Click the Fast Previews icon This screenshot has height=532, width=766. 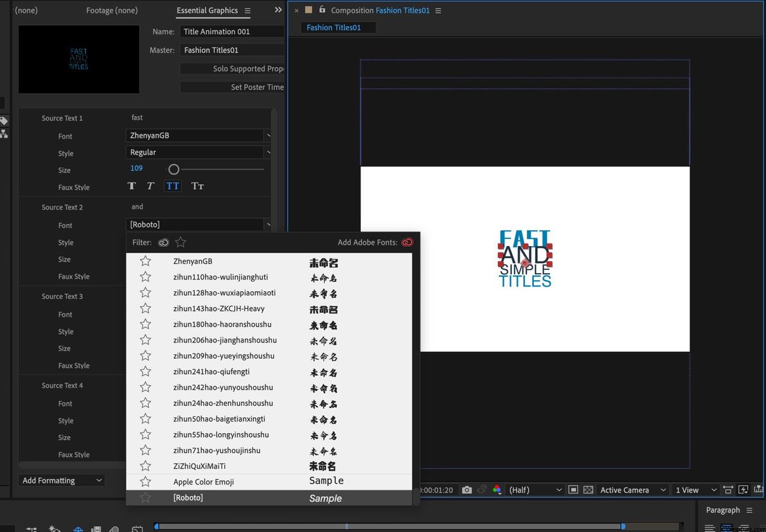pos(744,490)
